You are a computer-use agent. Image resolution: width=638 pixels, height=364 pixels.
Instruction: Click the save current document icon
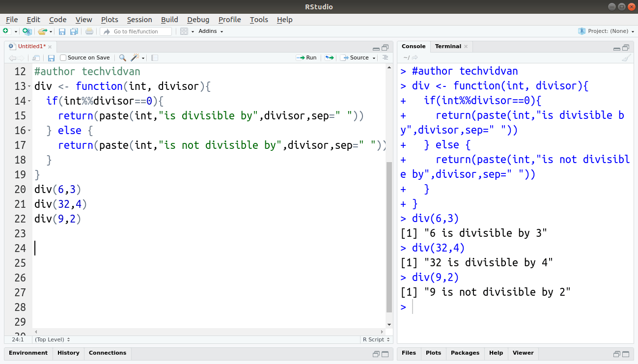51,58
